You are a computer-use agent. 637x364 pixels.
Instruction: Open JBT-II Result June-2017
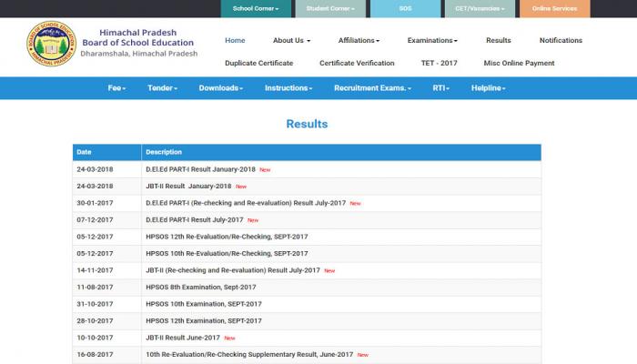182,338
